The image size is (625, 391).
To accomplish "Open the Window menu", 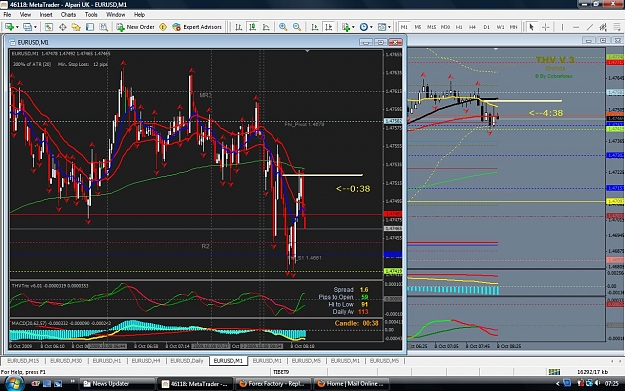I will point(116,15).
